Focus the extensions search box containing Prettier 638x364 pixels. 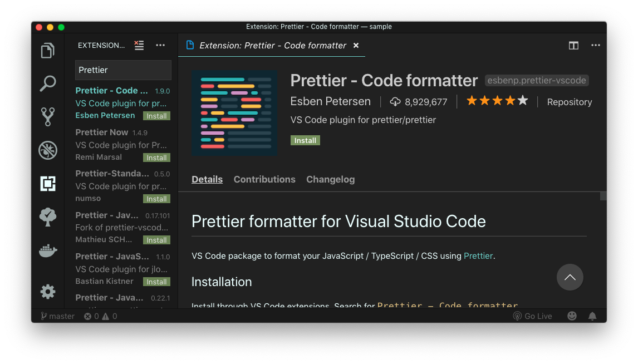click(x=123, y=70)
